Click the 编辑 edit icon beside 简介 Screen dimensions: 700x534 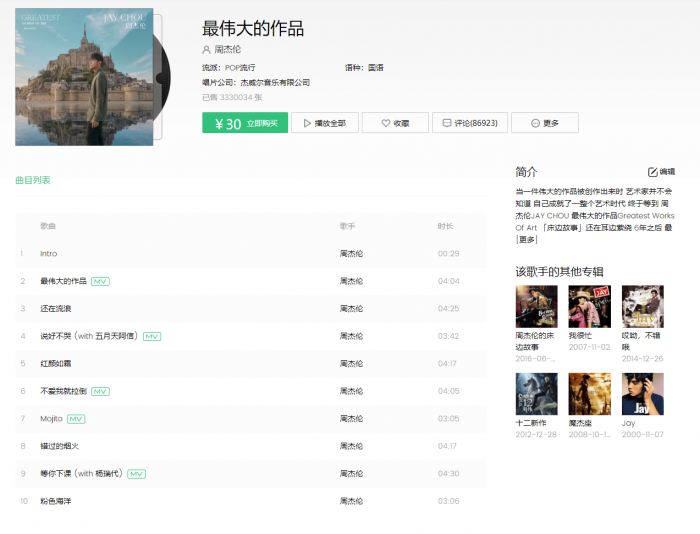click(661, 172)
